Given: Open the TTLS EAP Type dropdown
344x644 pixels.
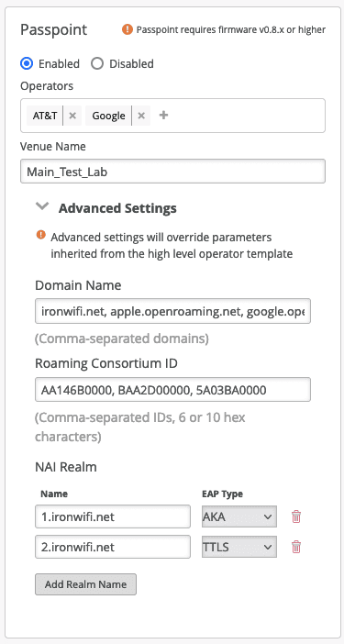Looking at the screenshot, I should click(239, 547).
